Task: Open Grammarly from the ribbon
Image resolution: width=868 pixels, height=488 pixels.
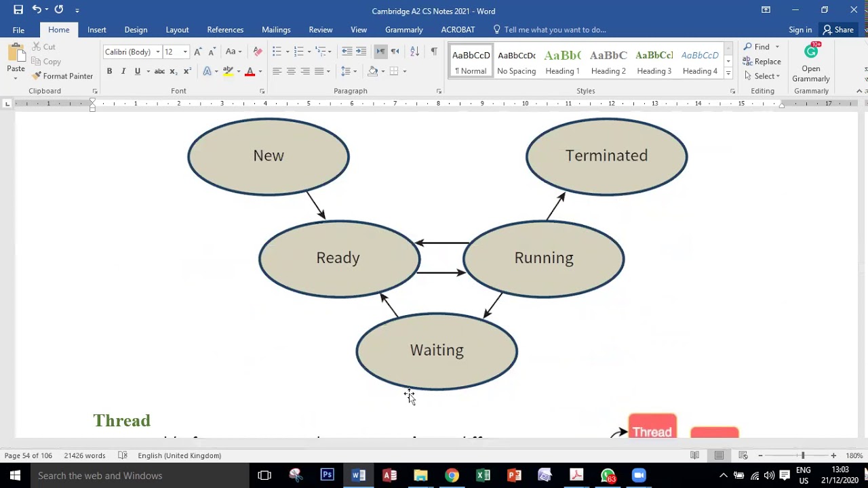Action: [811, 64]
